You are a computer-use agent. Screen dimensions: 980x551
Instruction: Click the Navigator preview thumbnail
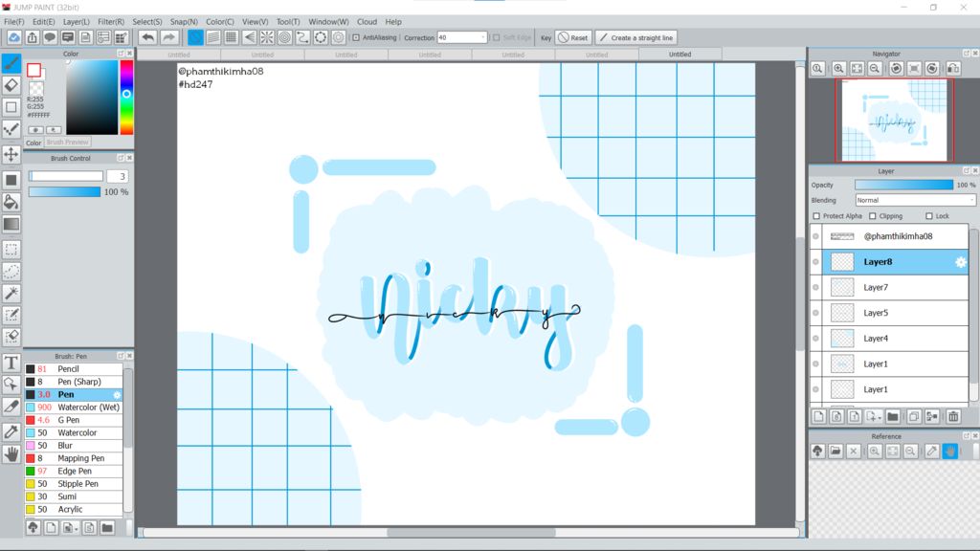895,121
